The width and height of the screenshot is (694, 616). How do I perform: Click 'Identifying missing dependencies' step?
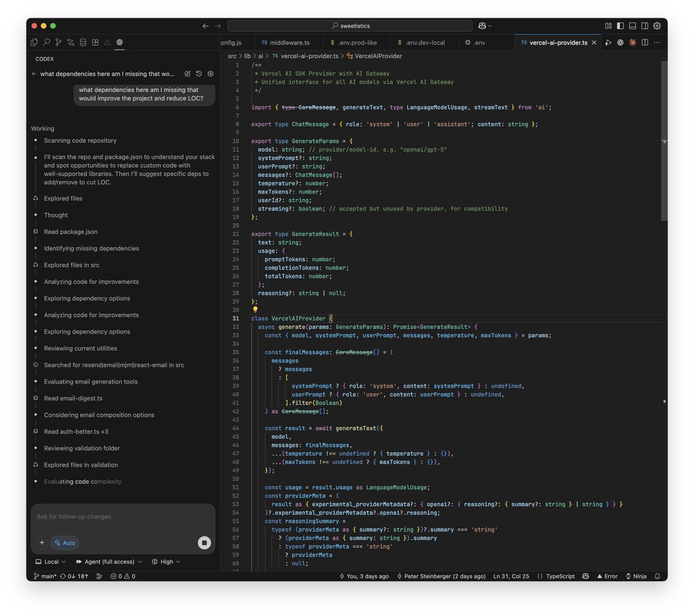91,249
